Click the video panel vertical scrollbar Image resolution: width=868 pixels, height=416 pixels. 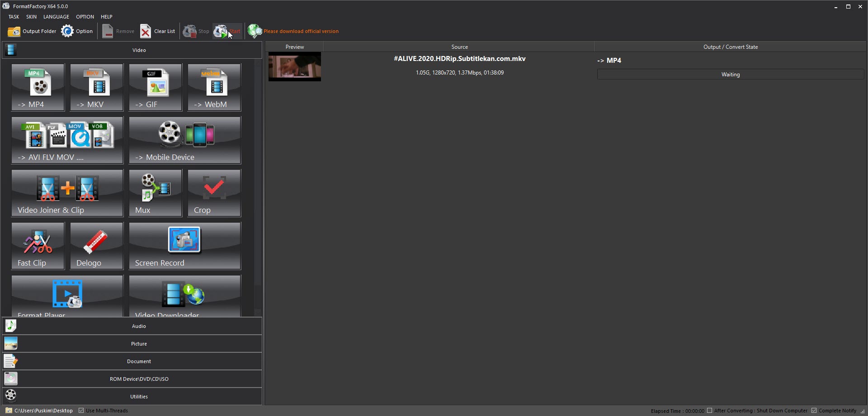(x=258, y=187)
